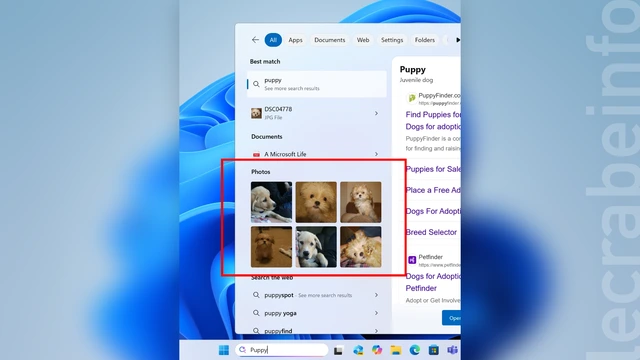The width and height of the screenshot is (640, 360).
Task: Click the taskbar search box containing Puppy
Action: click(x=282, y=350)
